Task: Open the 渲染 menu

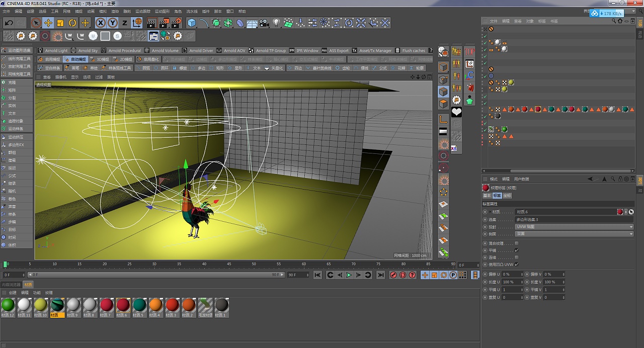Action: 115,11
